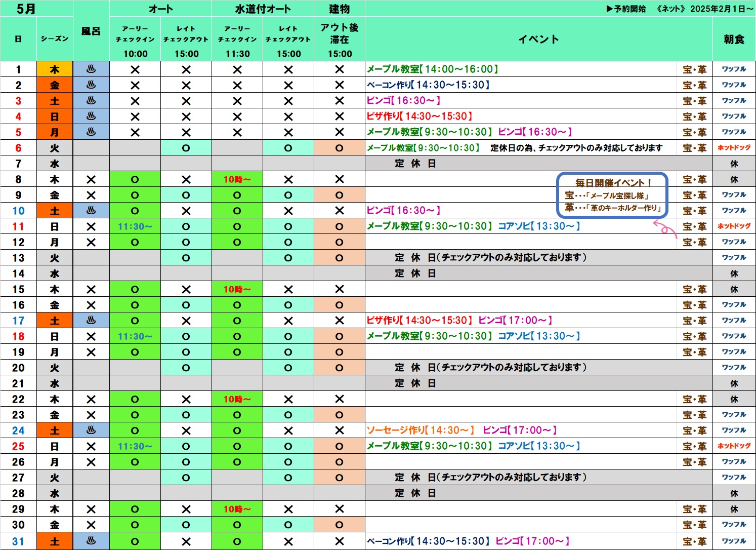The image size is (756, 550).
Task: Select the date number 31
Action: [18, 541]
